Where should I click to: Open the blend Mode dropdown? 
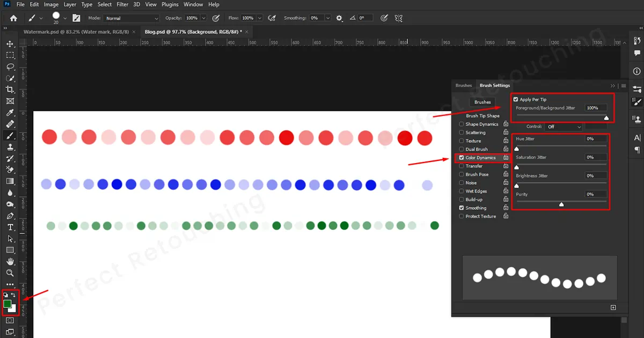point(131,18)
